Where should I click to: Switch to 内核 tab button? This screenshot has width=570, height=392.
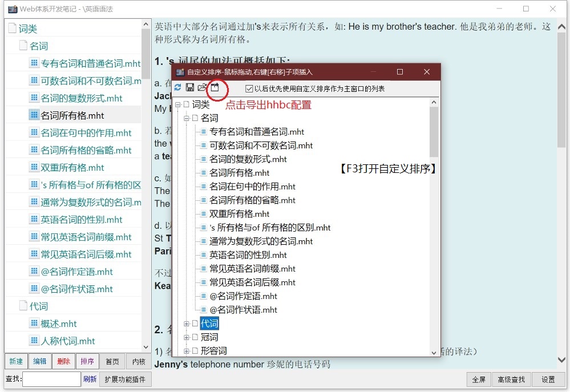click(x=139, y=361)
